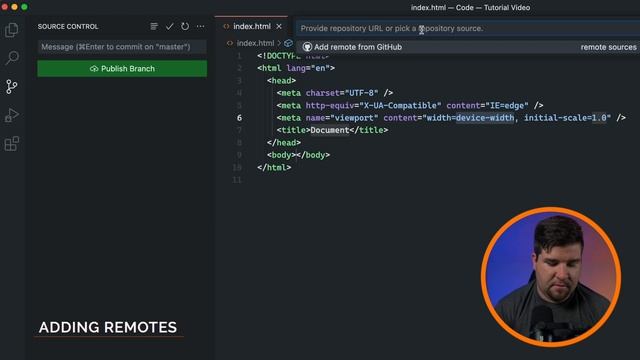Viewport: 640px width, 360px height.
Task: Focus the commit message input field
Action: pos(122,47)
